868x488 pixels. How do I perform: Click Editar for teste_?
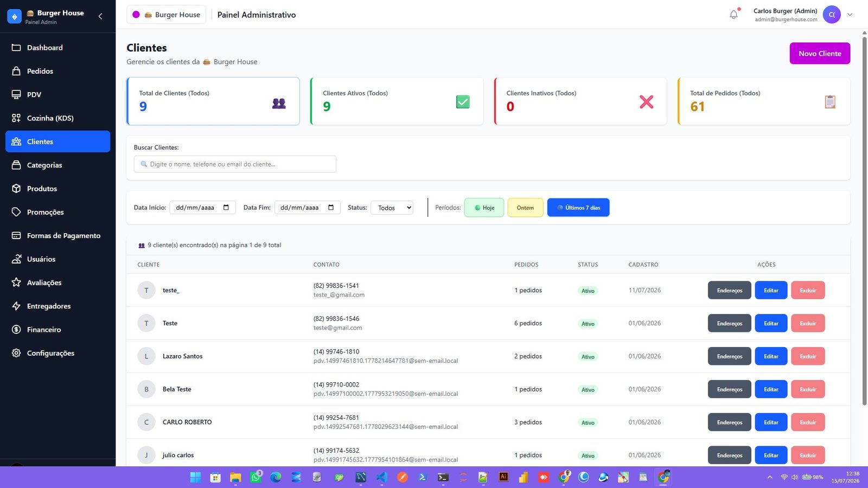pyautogui.click(x=771, y=290)
